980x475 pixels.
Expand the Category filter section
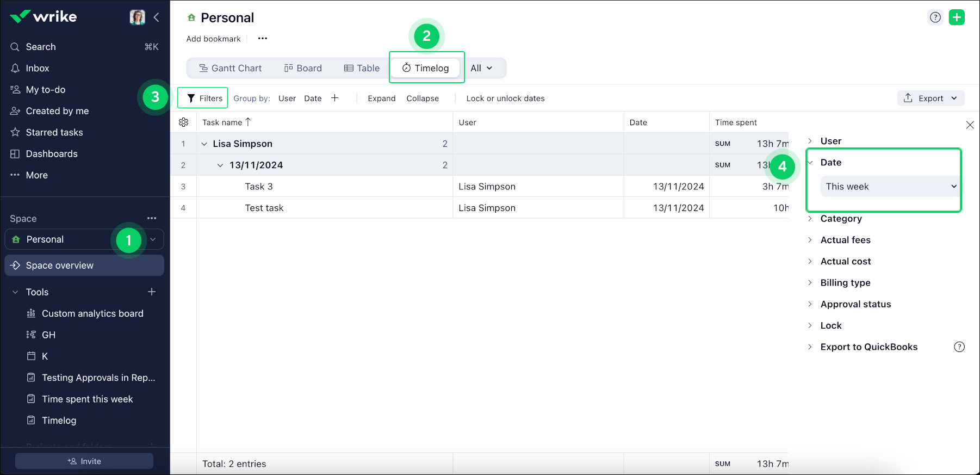tap(841, 219)
